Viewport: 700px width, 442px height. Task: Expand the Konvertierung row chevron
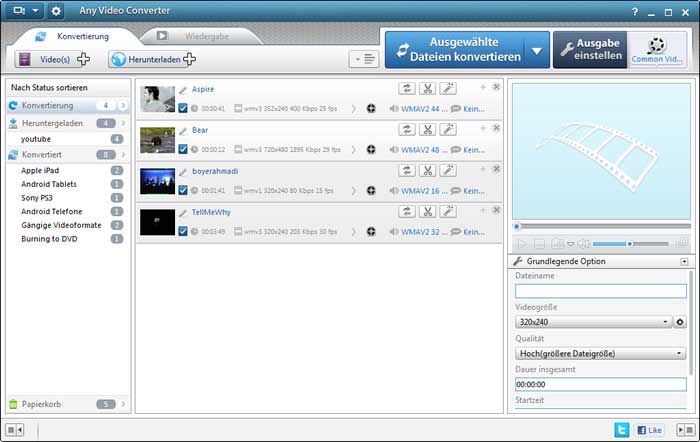[x=123, y=105]
